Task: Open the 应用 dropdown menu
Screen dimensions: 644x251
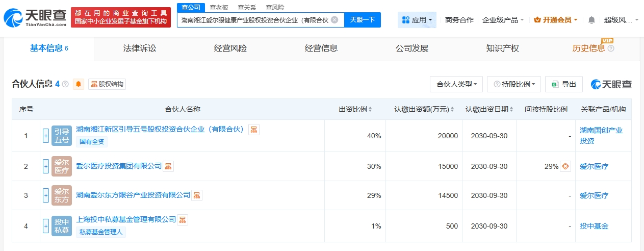Action: tap(417, 20)
